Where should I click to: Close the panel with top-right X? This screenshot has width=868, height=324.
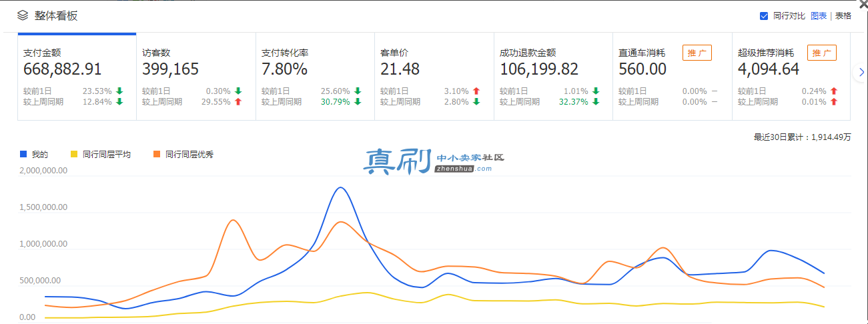[x=864, y=3]
